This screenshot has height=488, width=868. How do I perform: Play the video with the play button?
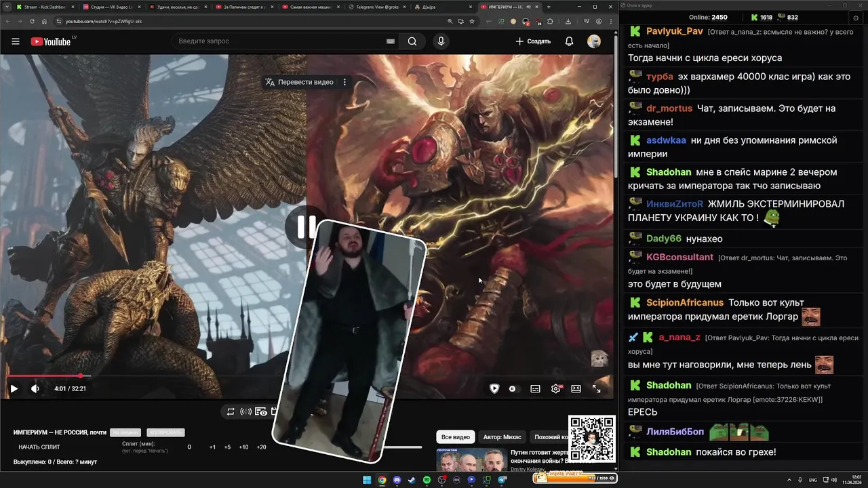pyautogui.click(x=14, y=388)
